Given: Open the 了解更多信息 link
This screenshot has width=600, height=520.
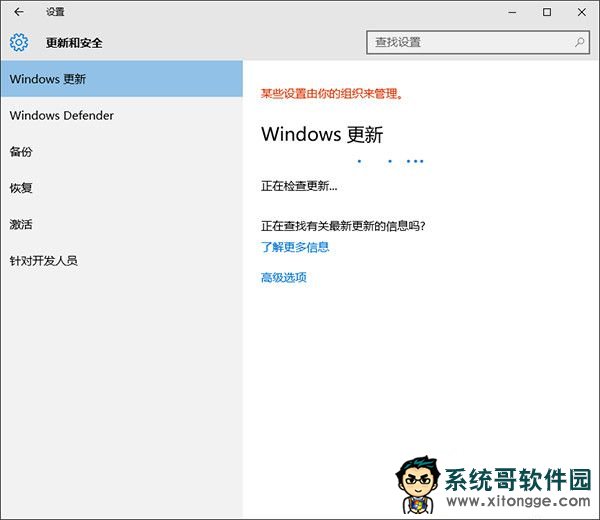Looking at the screenshot, I should (x=295, y=247).
